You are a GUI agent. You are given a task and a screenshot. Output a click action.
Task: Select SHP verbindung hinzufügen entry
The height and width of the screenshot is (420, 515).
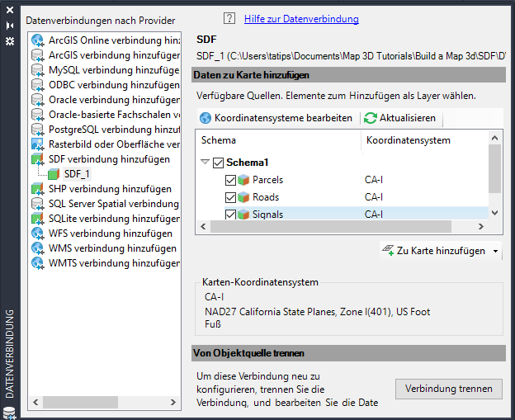110,189
